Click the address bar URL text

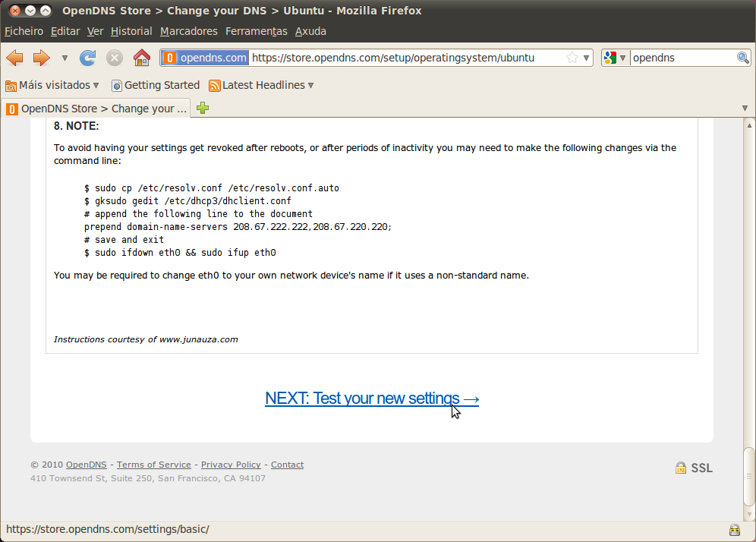tap(393, 58)
